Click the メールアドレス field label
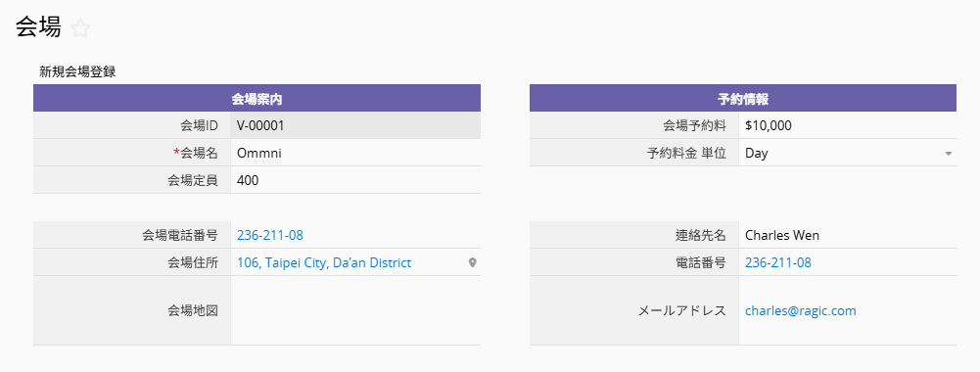This screenshot has height=372, width=980. tap(681, 310)
